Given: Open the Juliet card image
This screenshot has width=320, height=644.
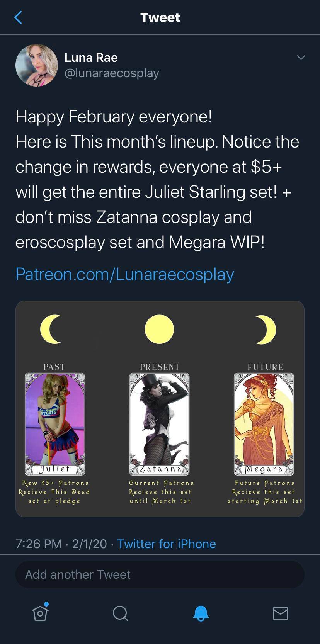Looking at the screenshot, I should pyautogui.click(x=54, y=424).
